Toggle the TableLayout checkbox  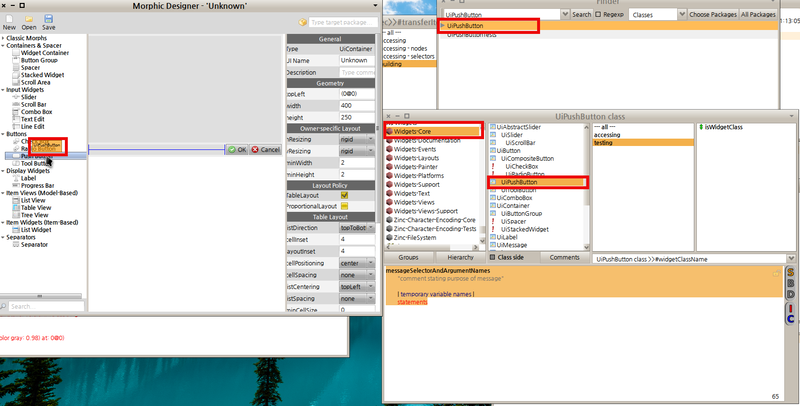[345, 195]
